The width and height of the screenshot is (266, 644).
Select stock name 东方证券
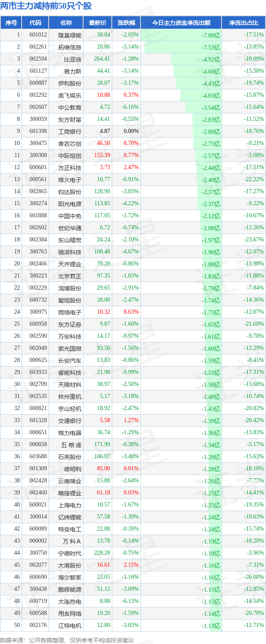point(70,324)
